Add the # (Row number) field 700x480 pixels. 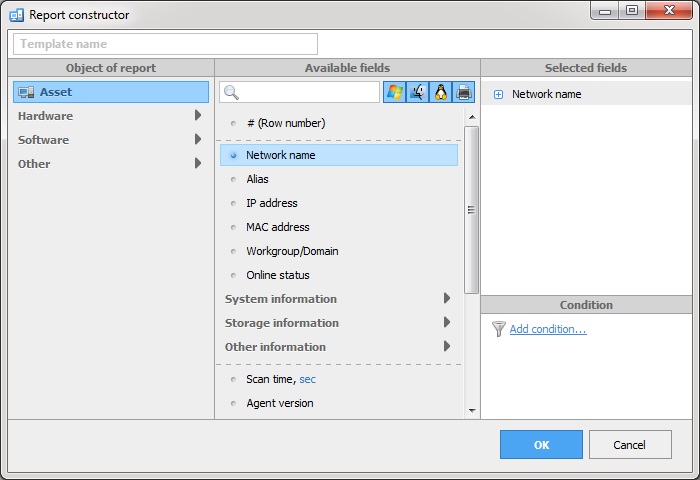click(339, 123)
